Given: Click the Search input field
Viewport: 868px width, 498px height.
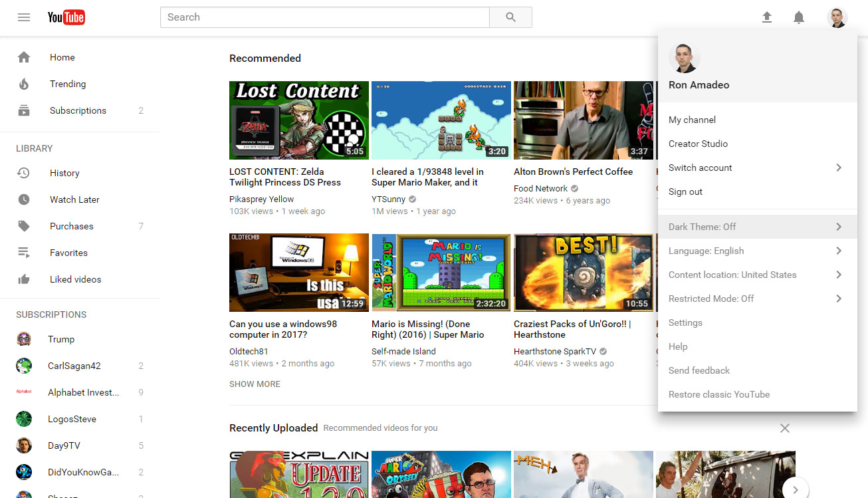Looking at the screenshot, I should [x=325, y=17].
